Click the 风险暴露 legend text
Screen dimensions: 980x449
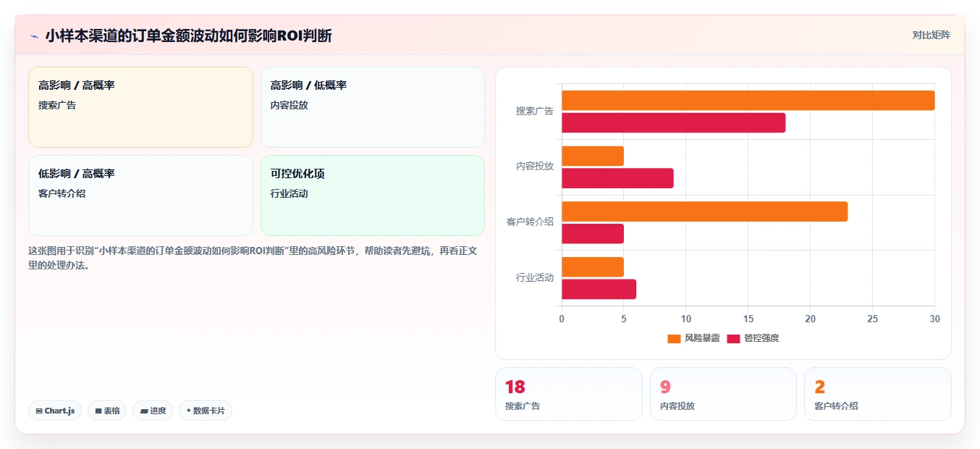pos(702,338)
